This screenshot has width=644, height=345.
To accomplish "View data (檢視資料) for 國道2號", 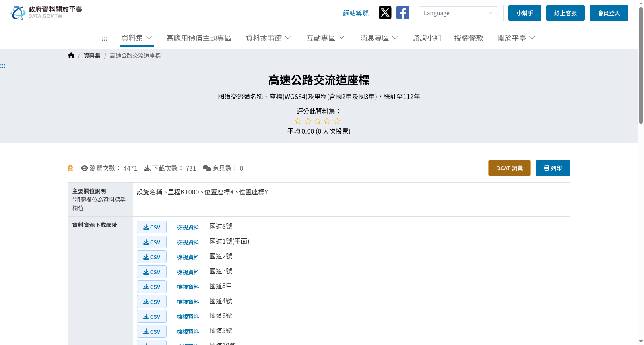I will coord(188,257).
